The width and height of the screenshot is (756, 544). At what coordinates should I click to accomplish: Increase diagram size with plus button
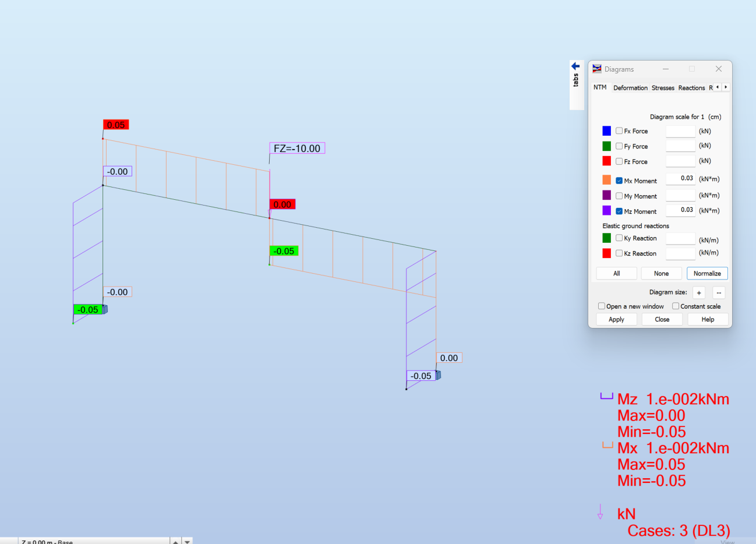coord(699,292)
